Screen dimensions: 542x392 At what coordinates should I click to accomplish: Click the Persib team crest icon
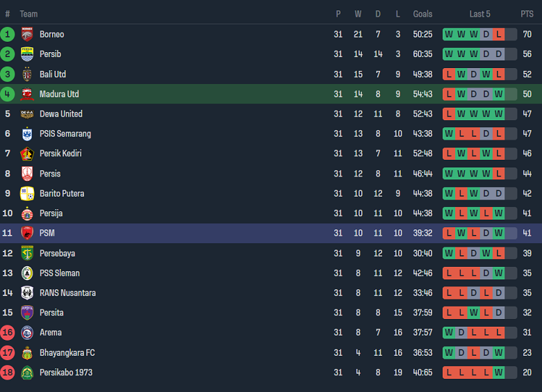pyautogui.click(x=27, y=54)
